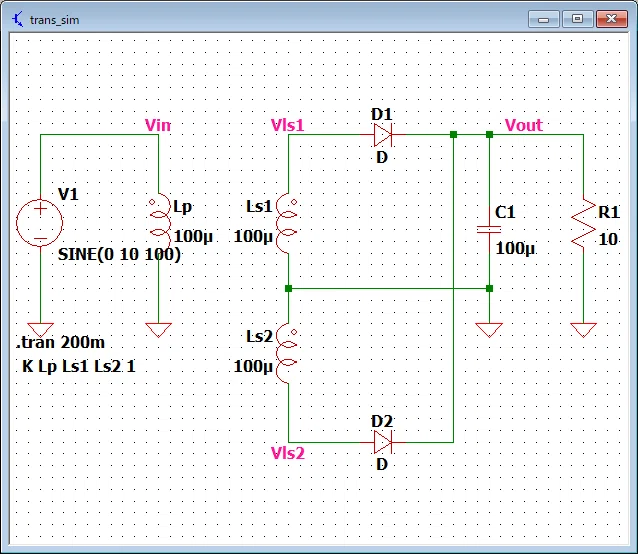This screenshot has height=554, width=638.
Task: Click the D model label under D2
Action: 382,464
